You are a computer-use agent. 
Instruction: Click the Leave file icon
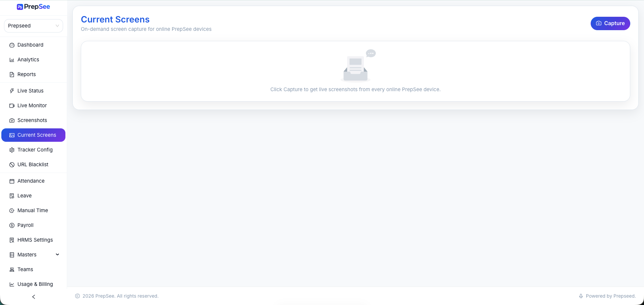12,196
